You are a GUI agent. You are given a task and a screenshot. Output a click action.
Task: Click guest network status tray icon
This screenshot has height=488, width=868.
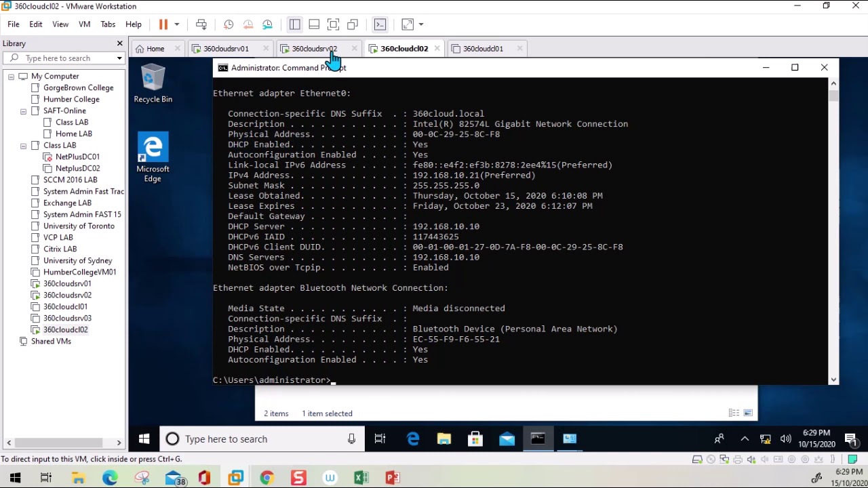(x=765, y=439)
